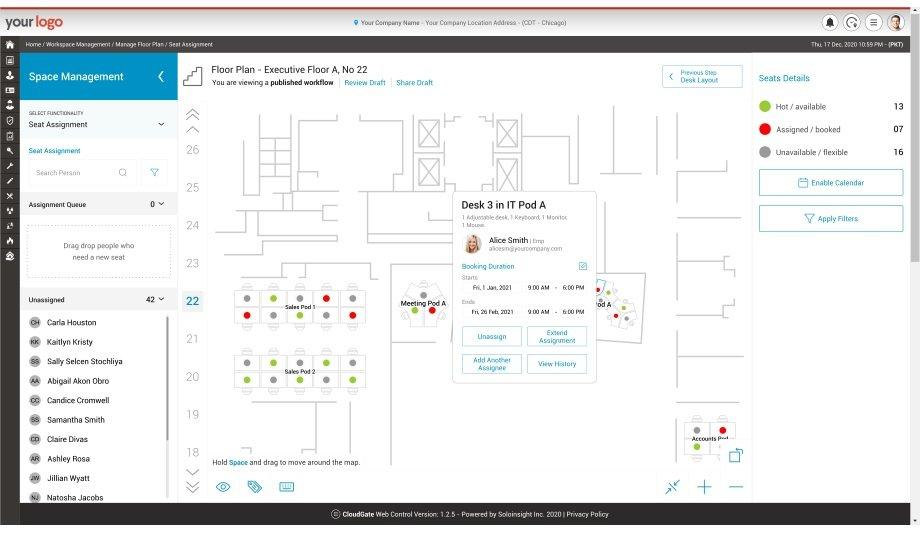Image resolution: width=920 pixels, height=533 pixels.
Task: Click the keyboard icon below map
Action: [x=286, y=487]
